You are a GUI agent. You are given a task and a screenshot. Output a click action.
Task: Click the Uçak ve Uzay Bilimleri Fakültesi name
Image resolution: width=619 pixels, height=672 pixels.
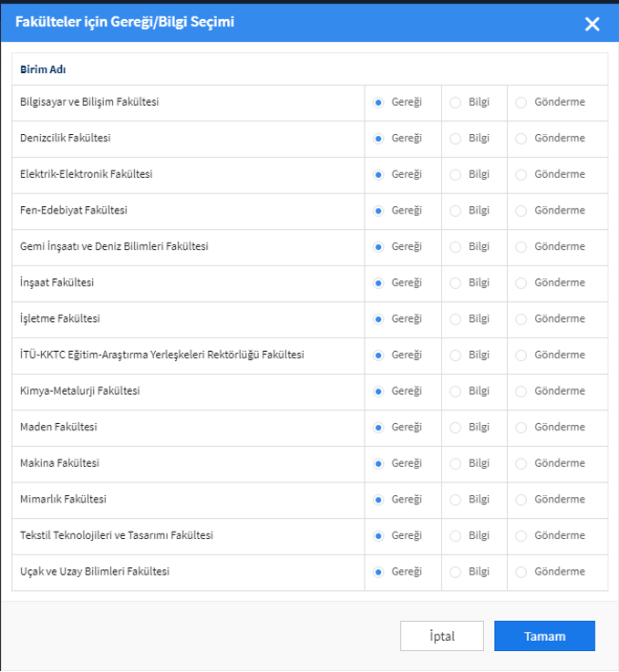pos(95,572)
